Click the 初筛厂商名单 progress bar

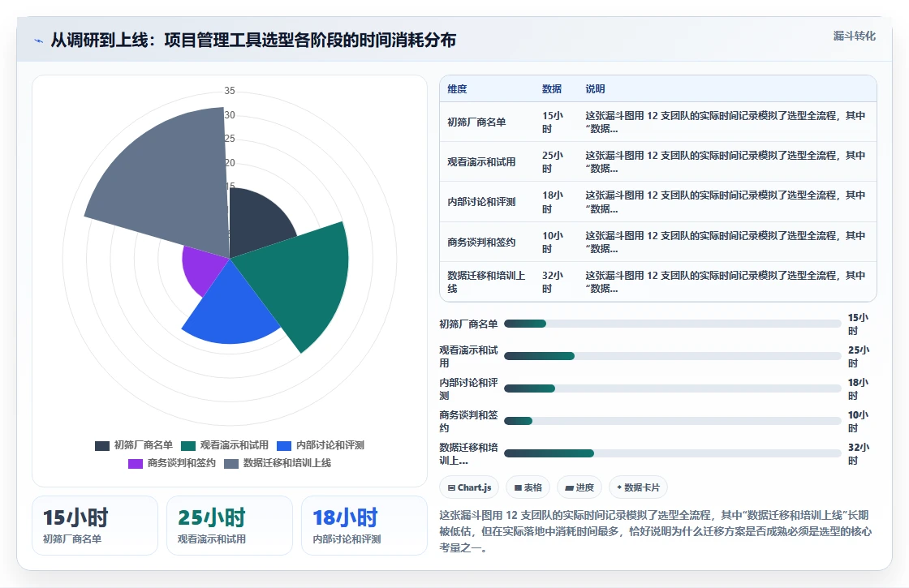(x=673, y=324)
